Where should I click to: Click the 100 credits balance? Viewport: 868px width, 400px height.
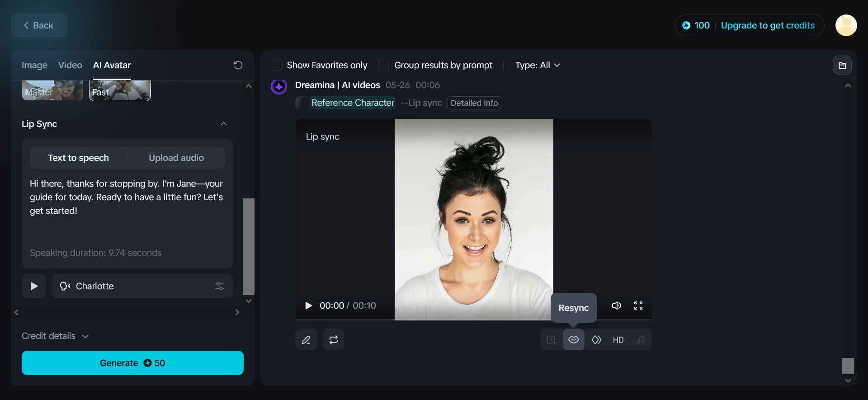(x=696, y=25)
